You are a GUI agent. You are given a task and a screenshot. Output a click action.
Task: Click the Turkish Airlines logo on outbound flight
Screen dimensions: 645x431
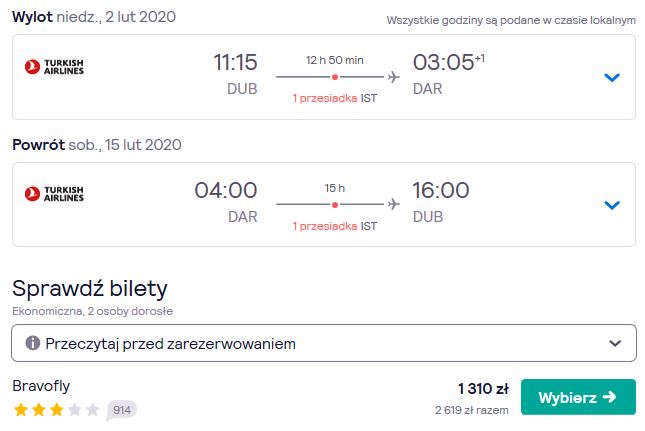(x=54, y=67)
